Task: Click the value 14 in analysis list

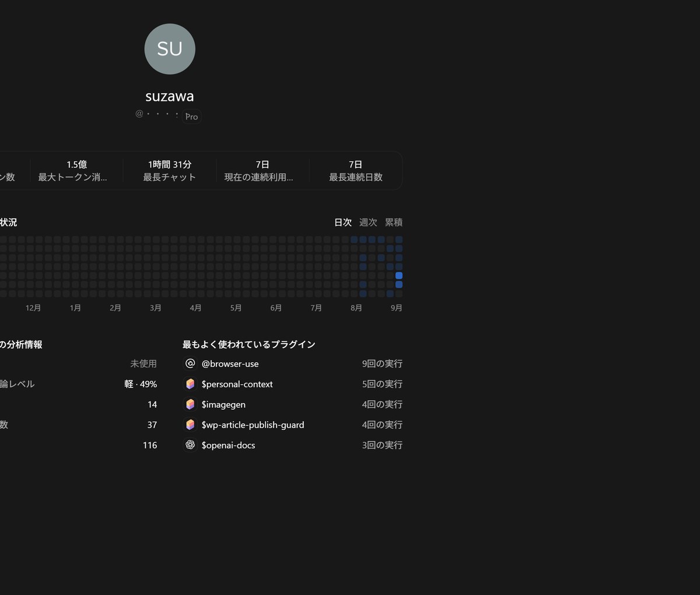Action: pyautogui.click(x=152, y=404)
